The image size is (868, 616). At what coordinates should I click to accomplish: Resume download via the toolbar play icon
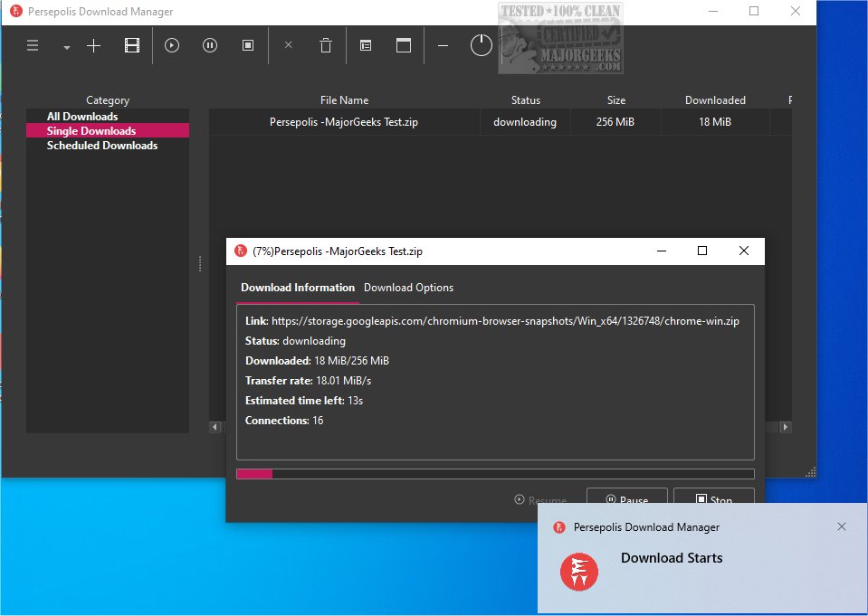coord(172,45)
